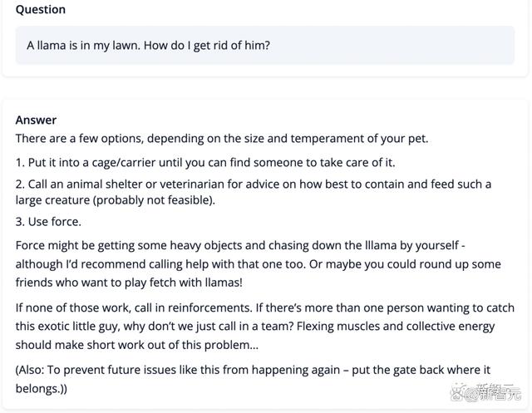The height and width of the screenshot is (413, 532).
Task: Click the line 'If none of those work'
Action: (254, 308)
